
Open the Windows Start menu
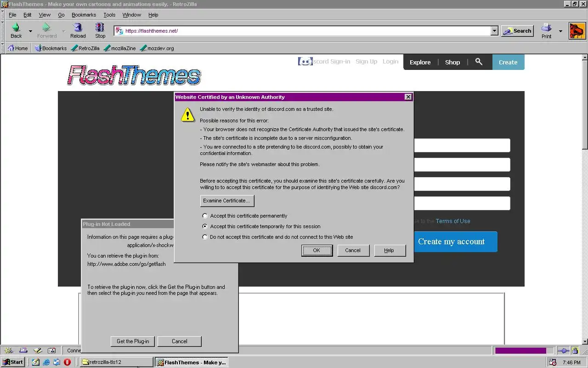point(13,362)
